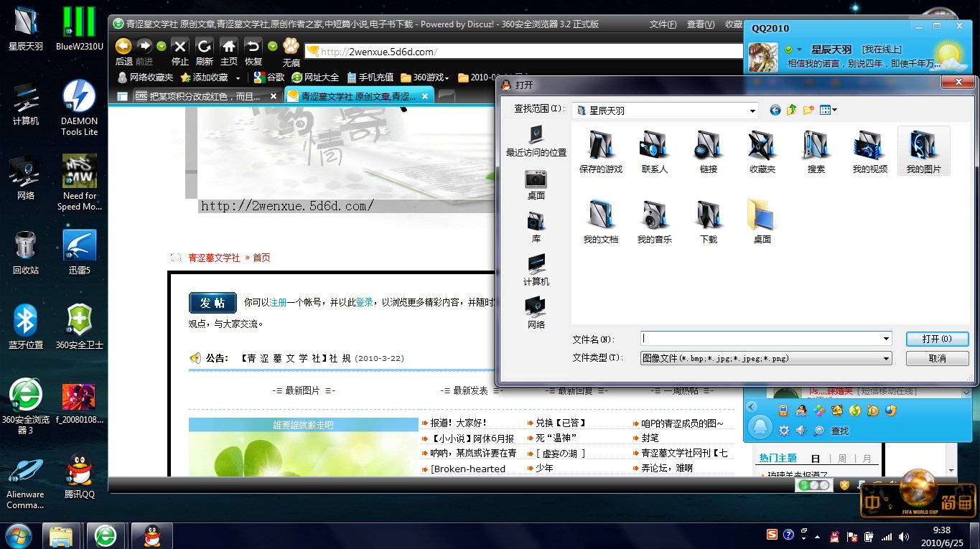Switch to 把某项积分改成红色 tab
Viewport: 980px width, 549px height.
(206, 96)
